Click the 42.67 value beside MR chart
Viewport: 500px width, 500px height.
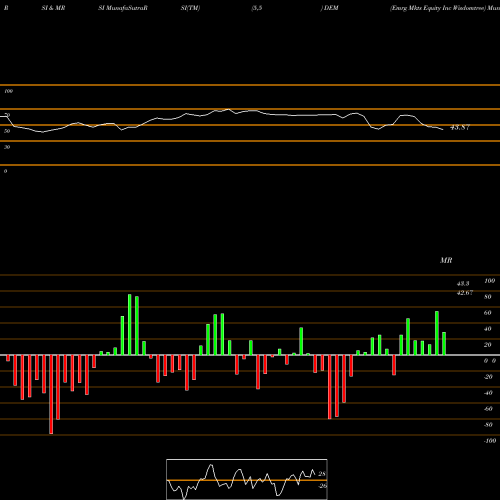[465, 293]
